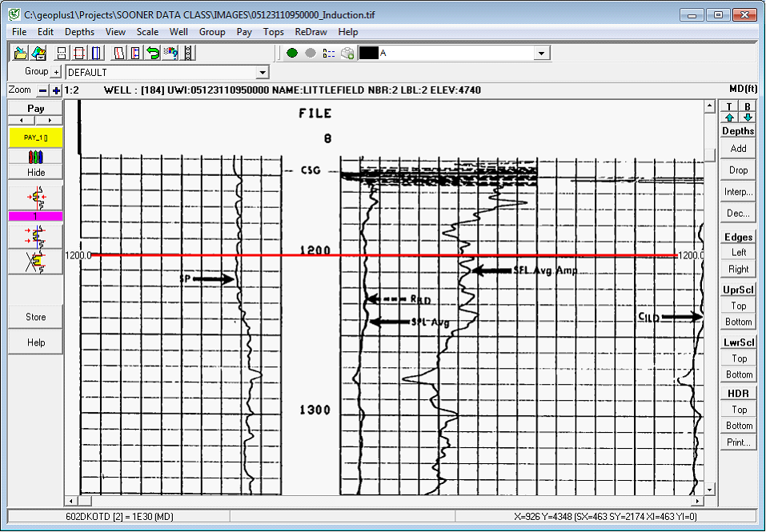Click the RGB colored bars icon in the Pay panel
This screenshot has height=532, width=766.
coord(36,157)
